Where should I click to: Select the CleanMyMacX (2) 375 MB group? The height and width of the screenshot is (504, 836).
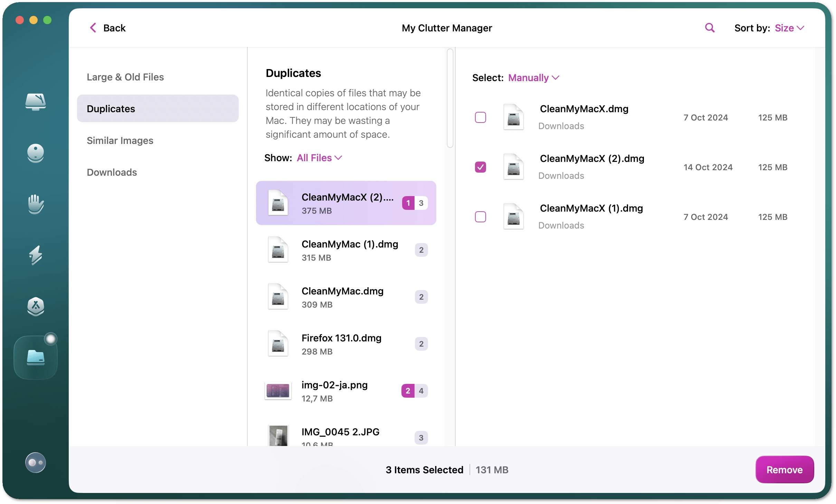coord(346,203)
